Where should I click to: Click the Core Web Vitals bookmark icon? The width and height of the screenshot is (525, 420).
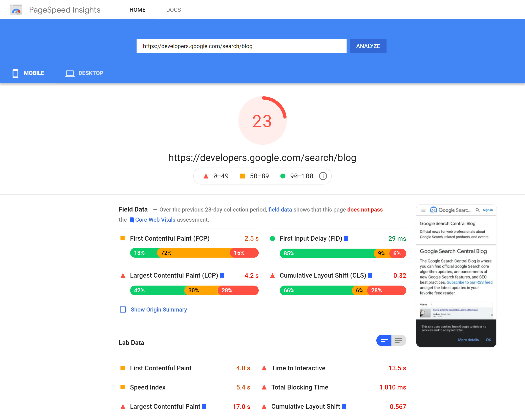coord(131,220)
